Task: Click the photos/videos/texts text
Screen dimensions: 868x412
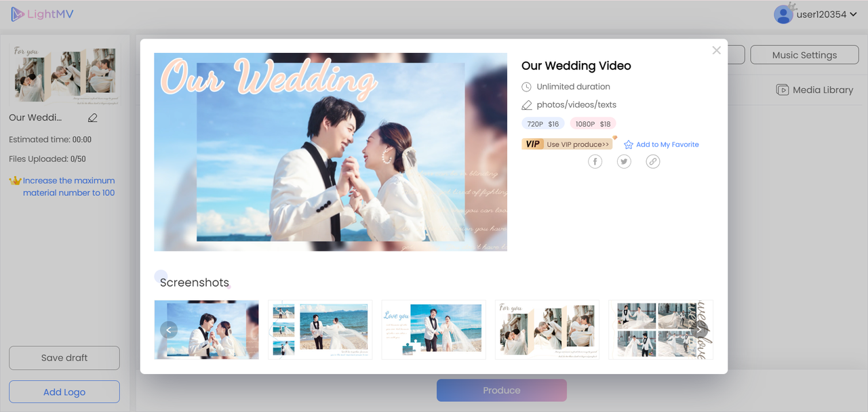Action: point(576,105)
